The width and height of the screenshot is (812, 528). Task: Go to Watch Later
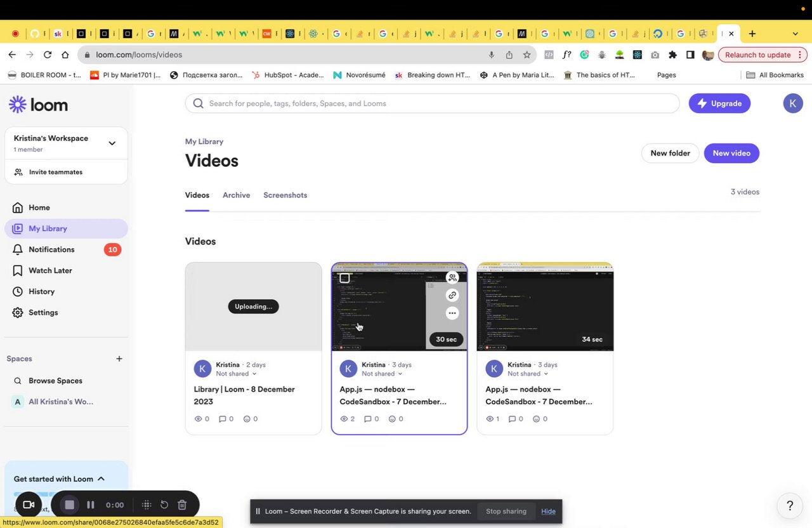66,270
